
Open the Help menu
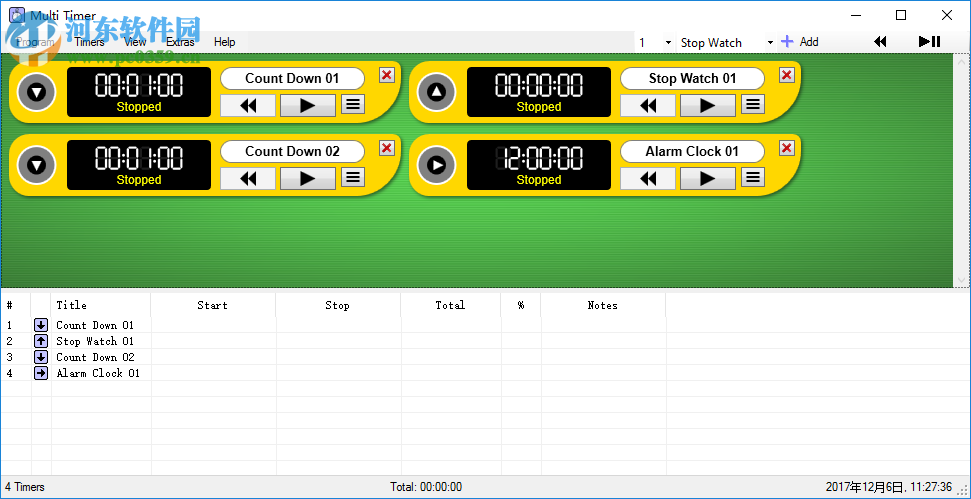(224, 42)
